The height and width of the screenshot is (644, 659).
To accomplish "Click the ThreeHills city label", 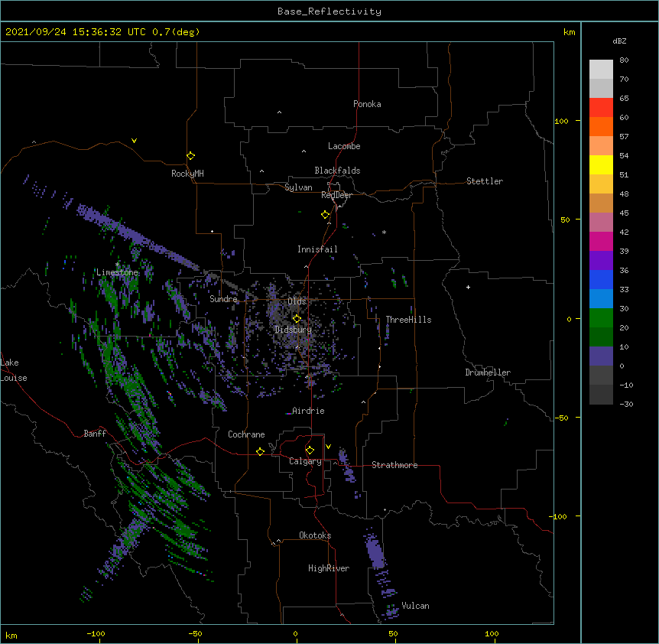I will [408, 320].
